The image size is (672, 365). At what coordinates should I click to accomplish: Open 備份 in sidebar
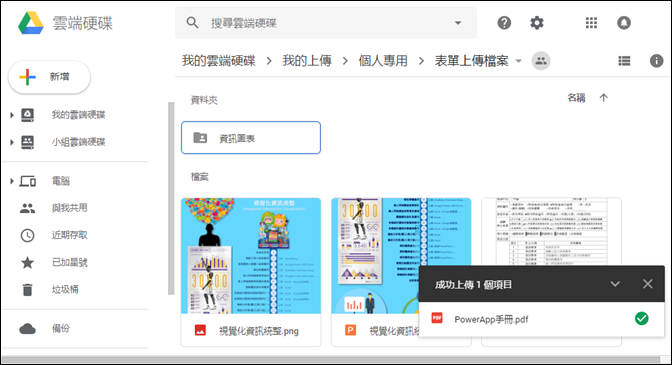click(60, 329)
